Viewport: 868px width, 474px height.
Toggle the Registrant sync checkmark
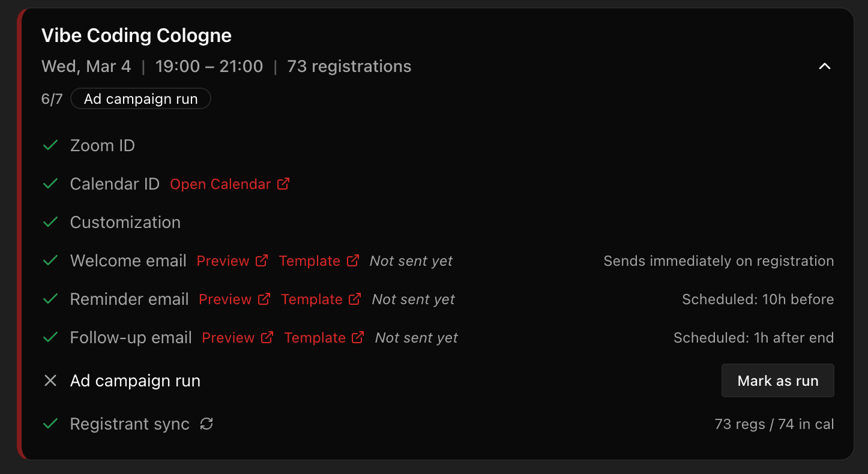point(50,424)
